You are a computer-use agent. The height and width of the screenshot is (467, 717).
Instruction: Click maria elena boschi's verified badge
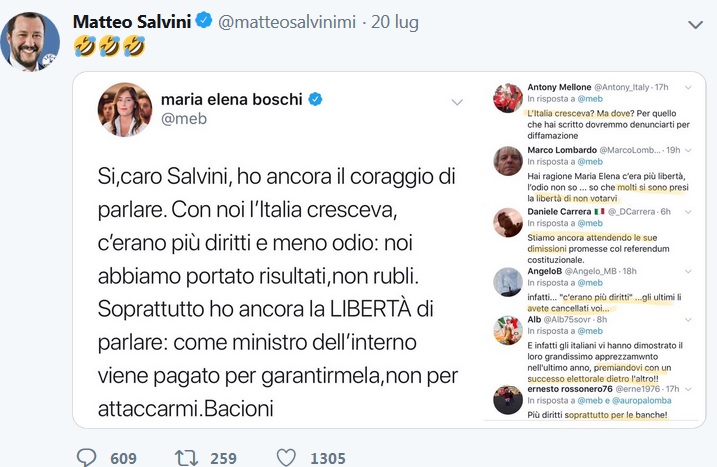[x=314, y=99]
